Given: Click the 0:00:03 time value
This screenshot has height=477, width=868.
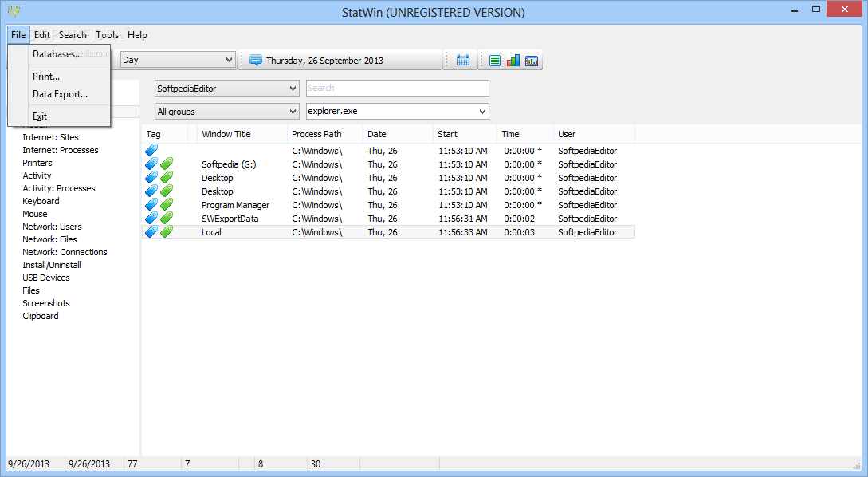Looking at the screenshot, I should pyautogui.click(x=519, y=232).
